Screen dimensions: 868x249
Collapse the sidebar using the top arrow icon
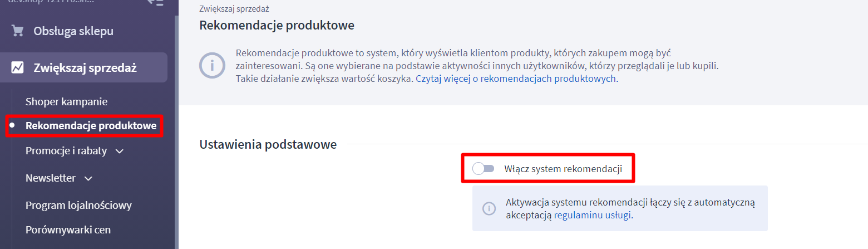pyautogui.click(x=155, y=2)
